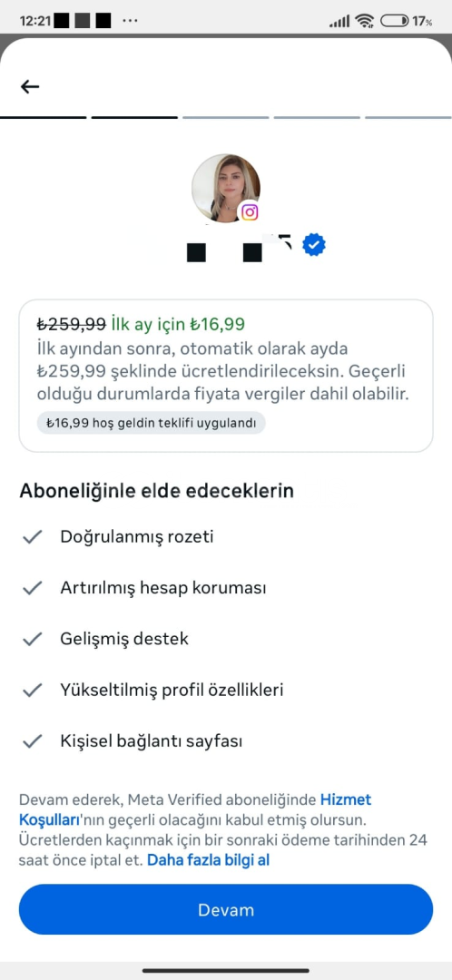Tap the hoş geldin teklifi uygulandı chip
The height and width of the screenshot is (980, 452).
152,423
